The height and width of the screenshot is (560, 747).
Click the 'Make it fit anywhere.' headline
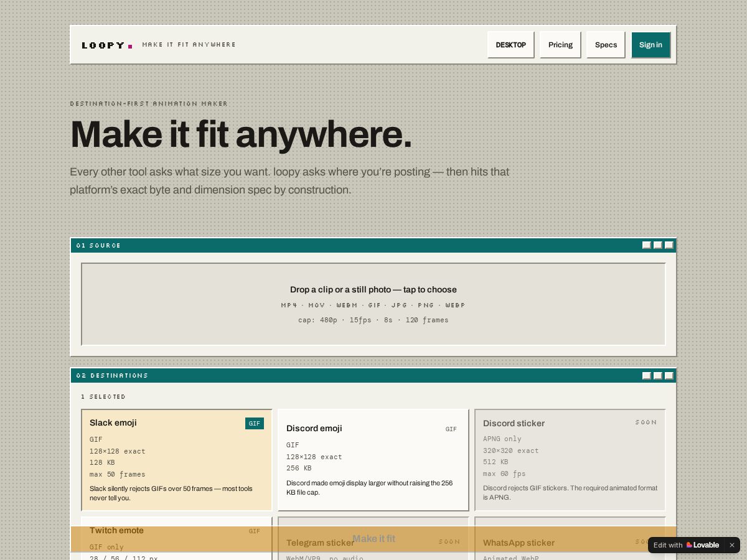pos(241,134)
